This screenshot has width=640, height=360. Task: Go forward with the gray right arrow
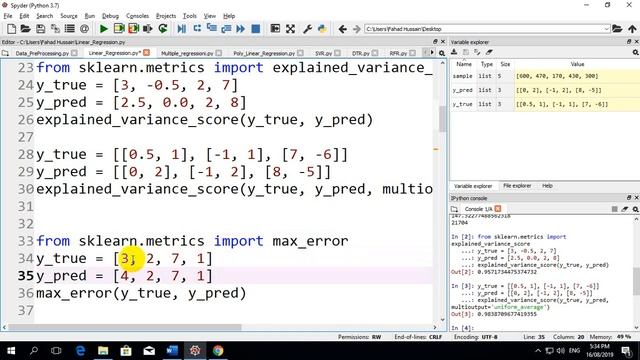tap(357, 29)
